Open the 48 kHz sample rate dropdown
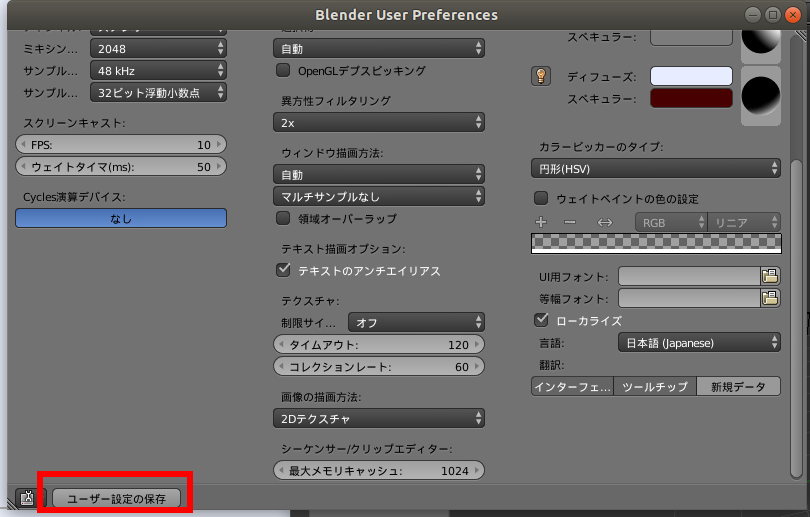 [x=158, y=70]
